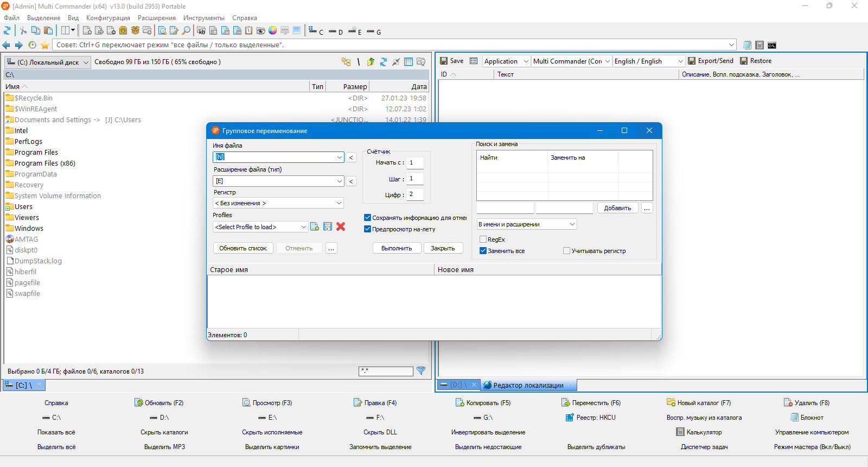Save profile using the floppy disk icon

[x=328, y=226]
